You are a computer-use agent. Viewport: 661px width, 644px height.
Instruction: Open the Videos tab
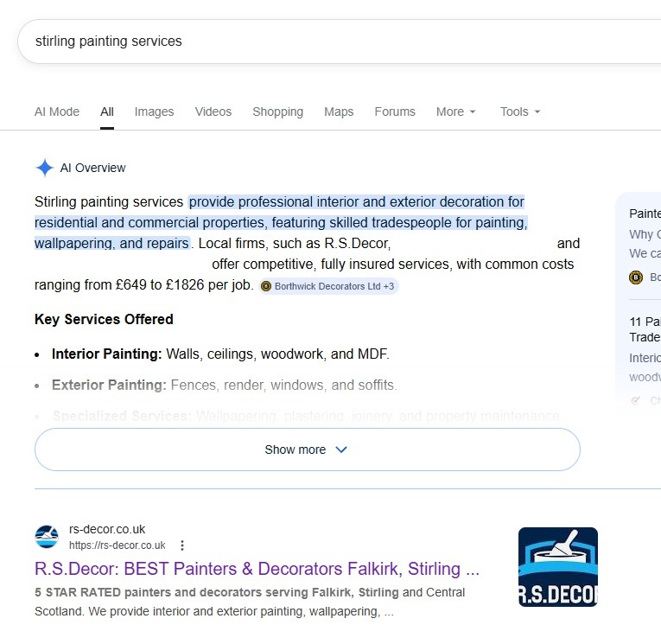click(x=213, y=112)
